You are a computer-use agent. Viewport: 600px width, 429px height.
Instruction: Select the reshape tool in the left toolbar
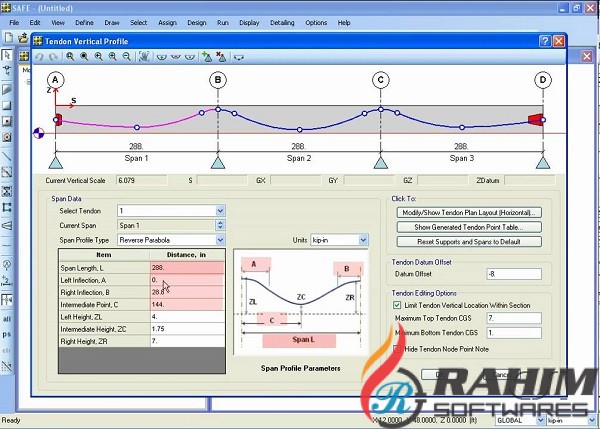[x=7, y=70]
